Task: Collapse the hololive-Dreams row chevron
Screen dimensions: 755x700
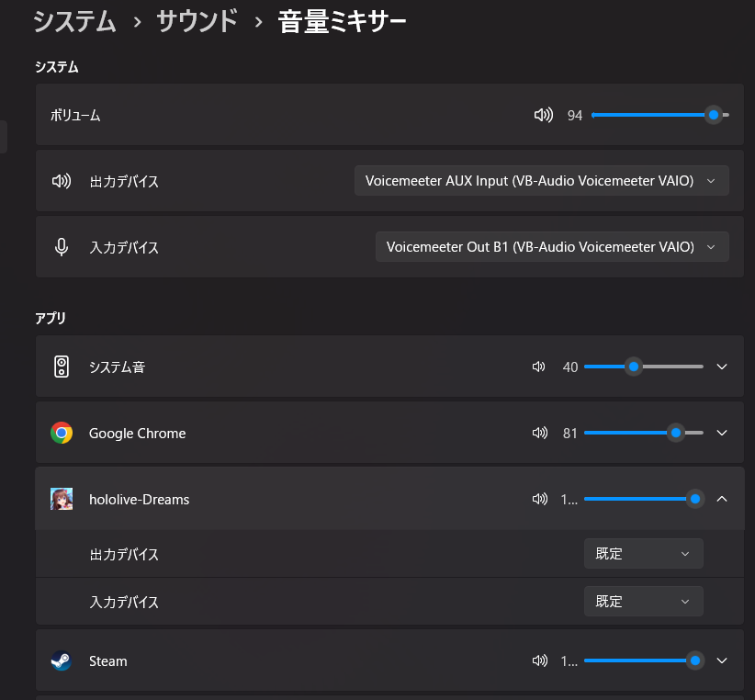Action: point(722,499)
